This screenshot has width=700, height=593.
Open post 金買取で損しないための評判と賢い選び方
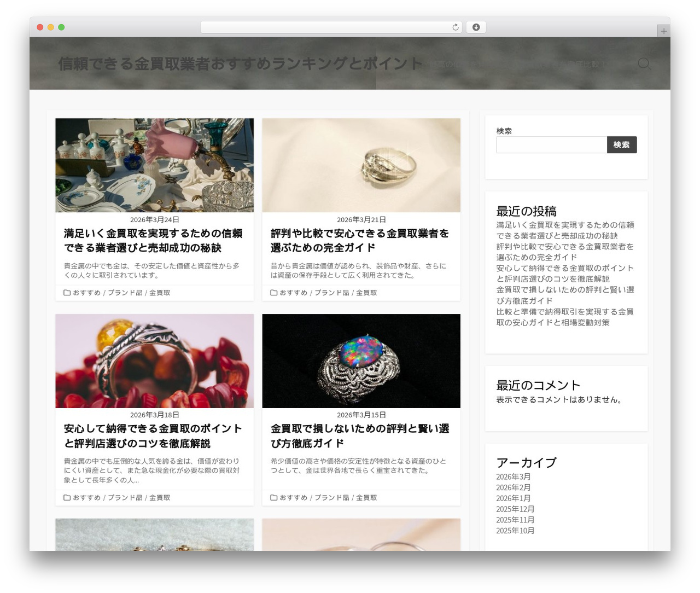(360, 436)
